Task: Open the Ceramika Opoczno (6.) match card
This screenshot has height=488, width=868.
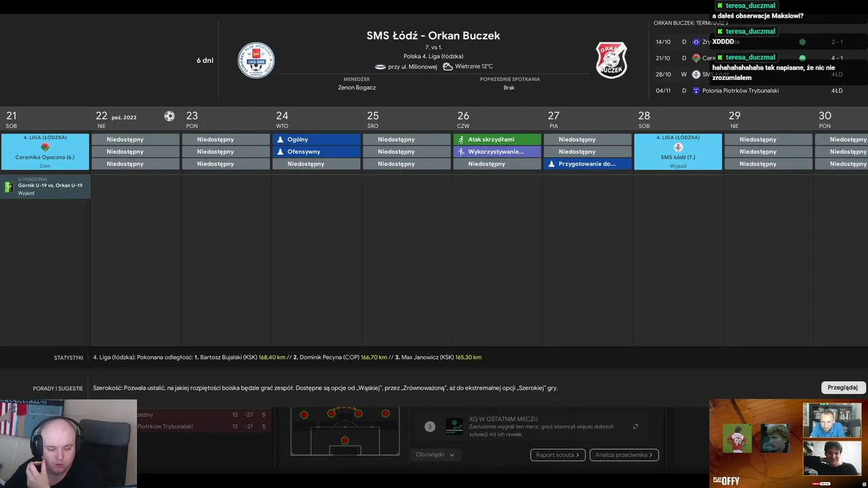Action: click(x=45, y=152)
